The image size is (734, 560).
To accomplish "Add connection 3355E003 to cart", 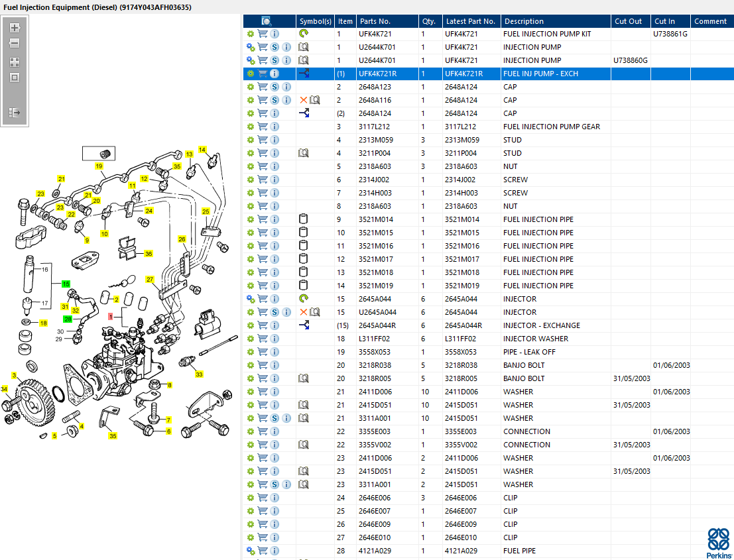I will coord(263,431).
